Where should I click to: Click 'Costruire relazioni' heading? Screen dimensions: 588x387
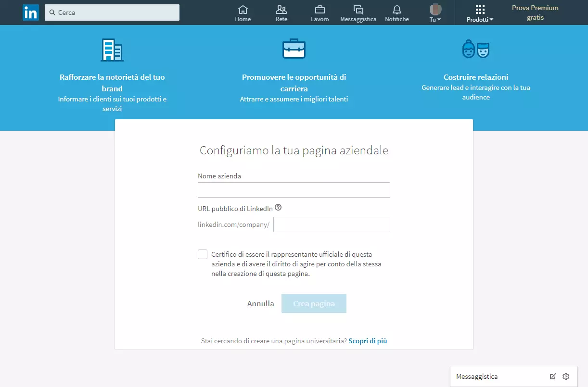click(476, 77)
